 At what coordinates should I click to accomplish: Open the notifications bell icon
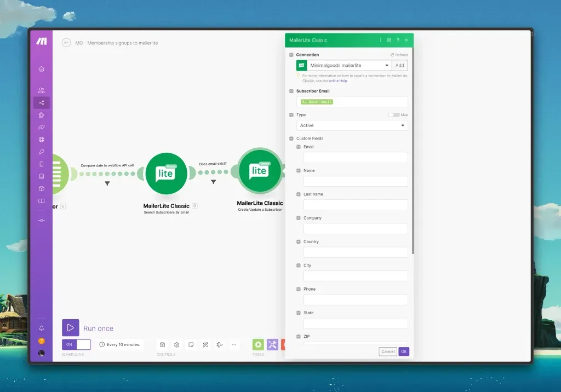tap(42, 328)
